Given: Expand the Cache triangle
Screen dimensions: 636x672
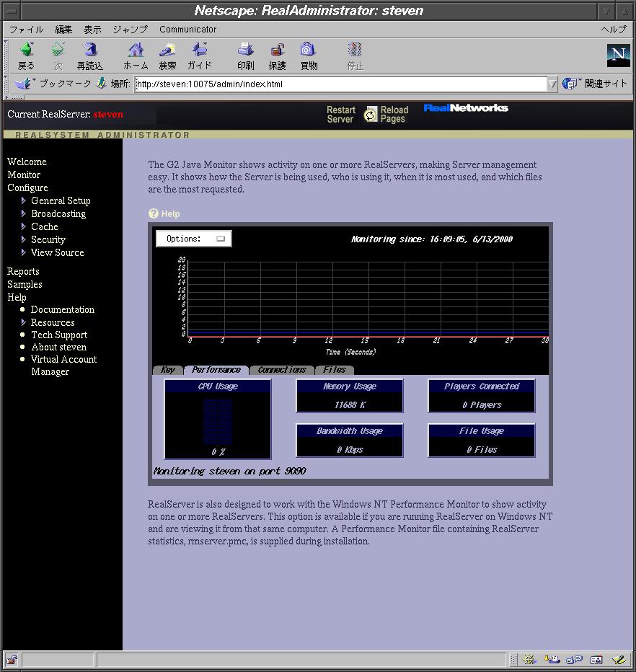Looking at the screenshot, I should (24, 226).
